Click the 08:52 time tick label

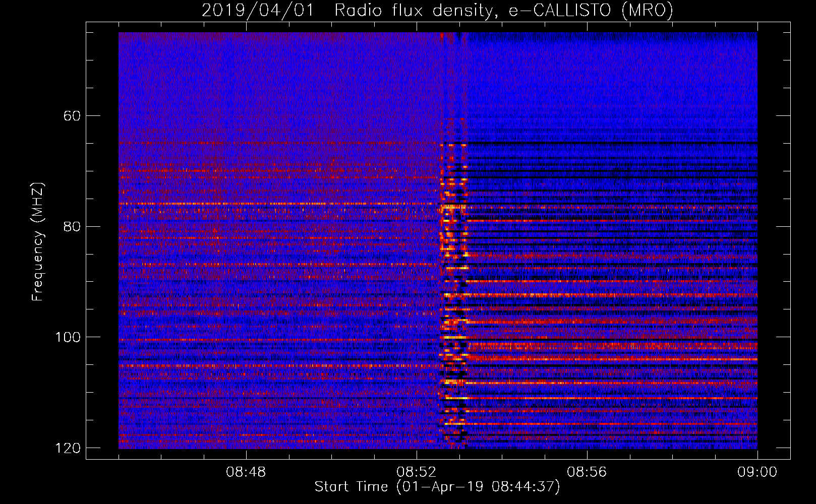[417, 472]
